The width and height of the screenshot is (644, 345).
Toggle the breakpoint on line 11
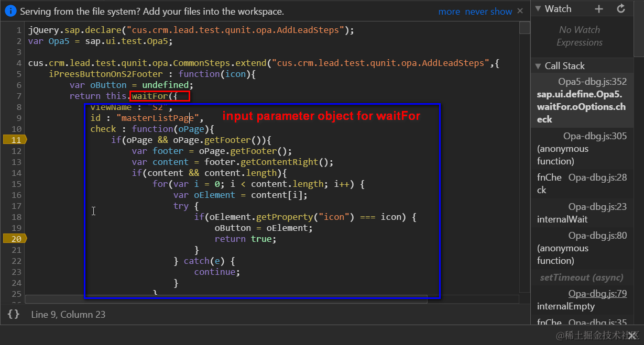pos(16,139)
